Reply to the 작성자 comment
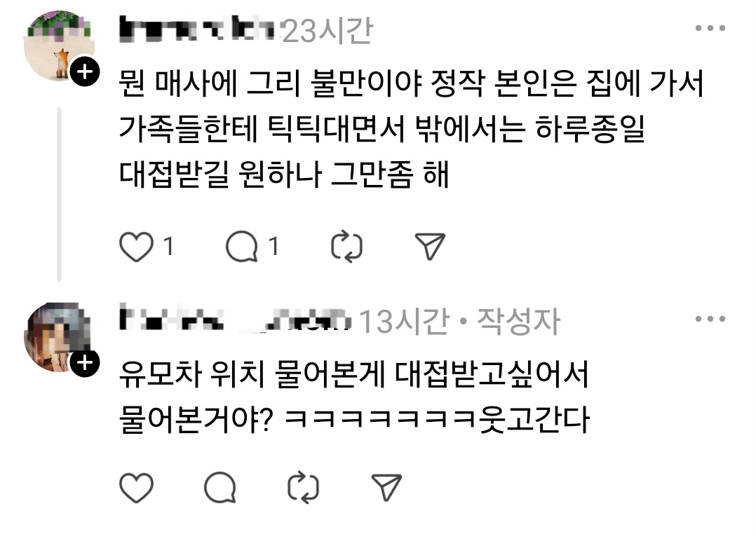 220,488
